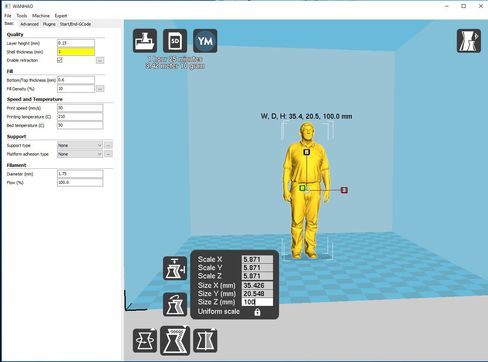
Task: Open the view mode icon top right
Action: tap(469, 41)
